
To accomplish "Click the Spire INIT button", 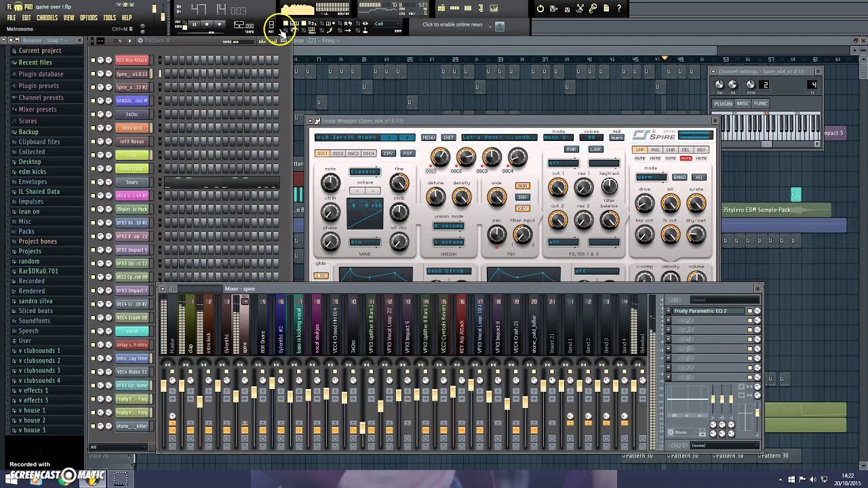I will tap(448, 138).
